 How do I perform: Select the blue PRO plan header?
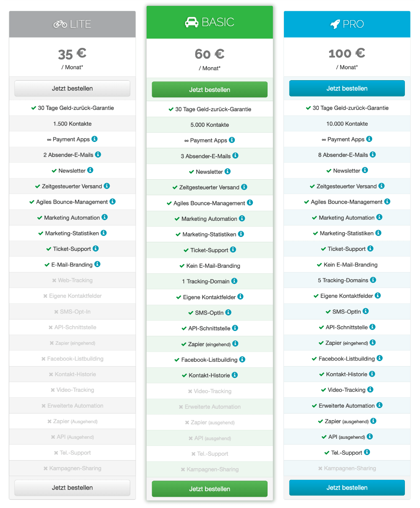click(347, 24)
